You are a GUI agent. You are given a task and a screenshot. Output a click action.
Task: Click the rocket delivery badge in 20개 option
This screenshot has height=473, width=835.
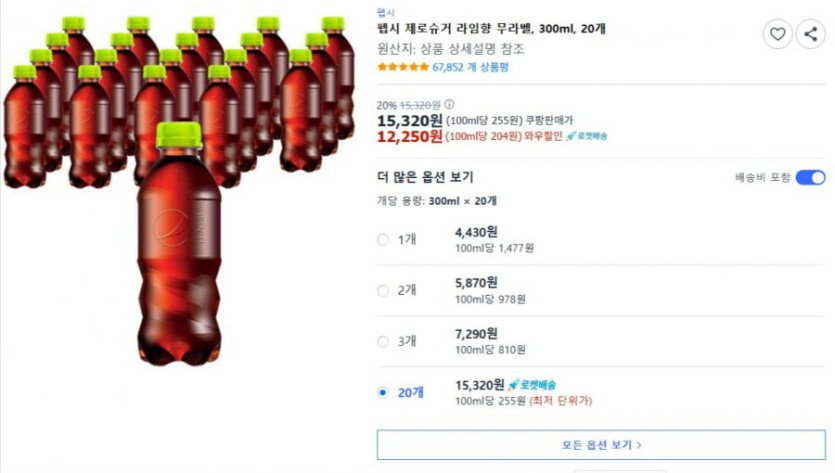[x=532, y=385]
